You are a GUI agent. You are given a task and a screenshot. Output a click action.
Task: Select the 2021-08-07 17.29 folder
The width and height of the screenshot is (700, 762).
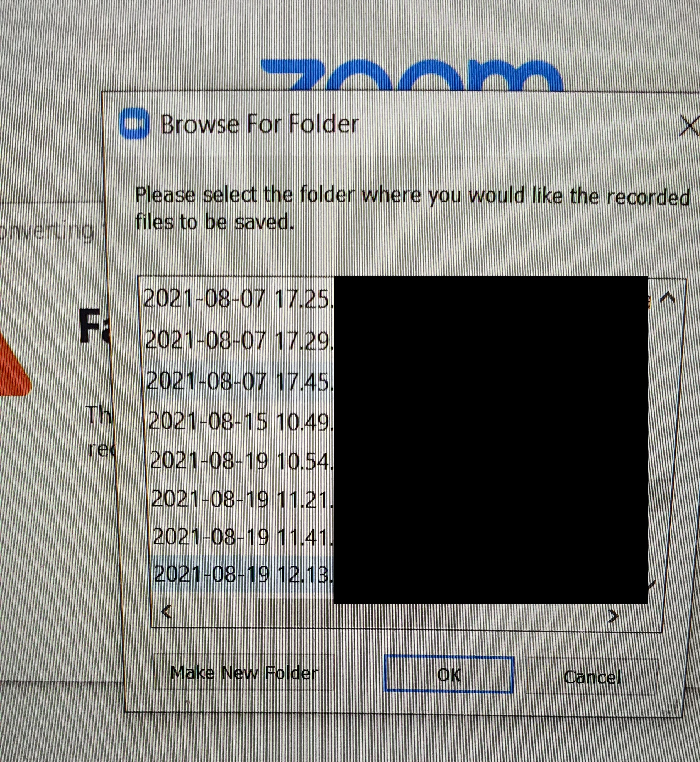[x=238, y=340]
